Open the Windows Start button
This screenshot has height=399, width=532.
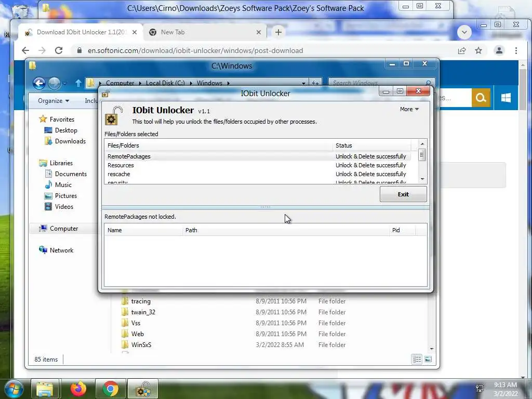[14, 389]
